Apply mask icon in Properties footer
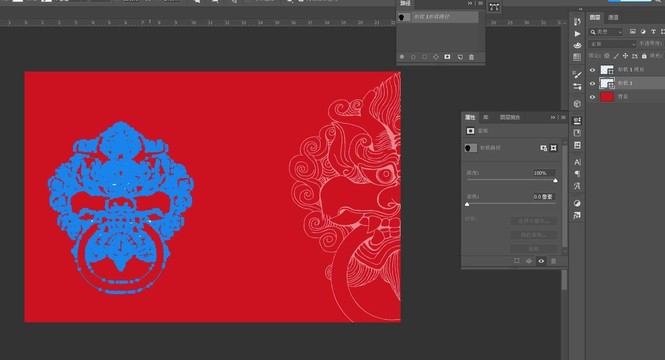This screenshot has width=665, height=360. 529,261
